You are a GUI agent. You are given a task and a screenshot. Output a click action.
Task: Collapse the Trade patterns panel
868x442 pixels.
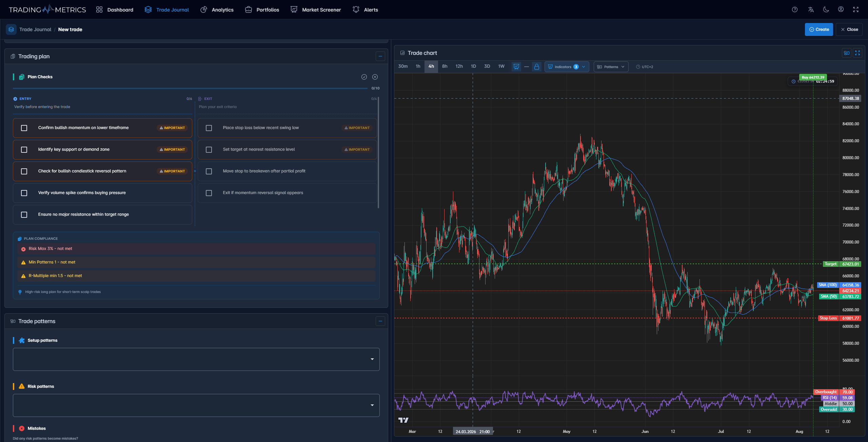[380, 321]
